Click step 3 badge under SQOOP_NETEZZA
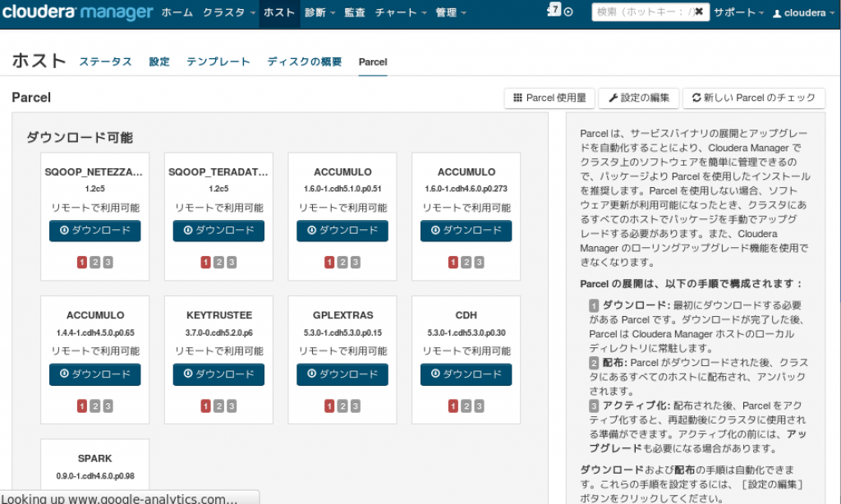The image size is (841, 504). (x=108, y=262)
